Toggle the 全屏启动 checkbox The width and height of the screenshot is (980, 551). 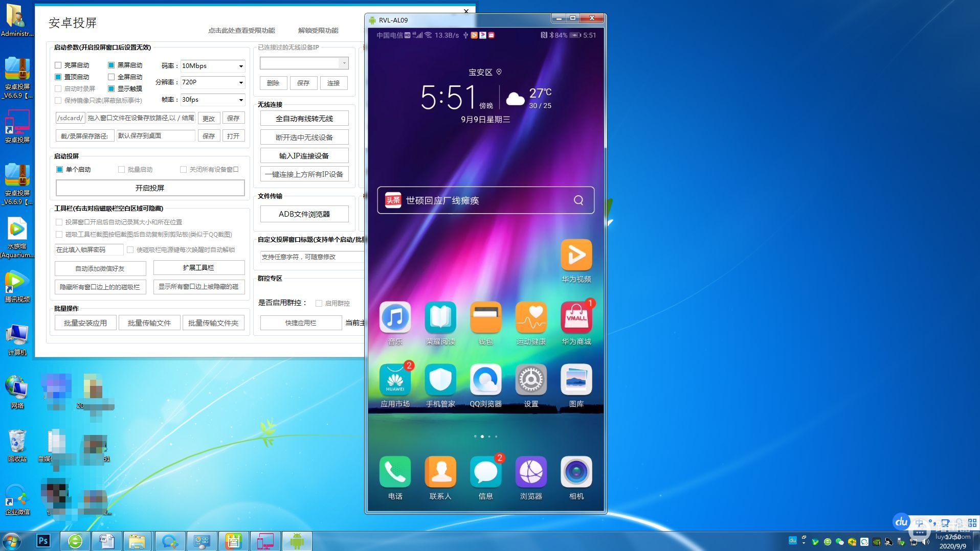pyautogui.click(x=112, y=77)
